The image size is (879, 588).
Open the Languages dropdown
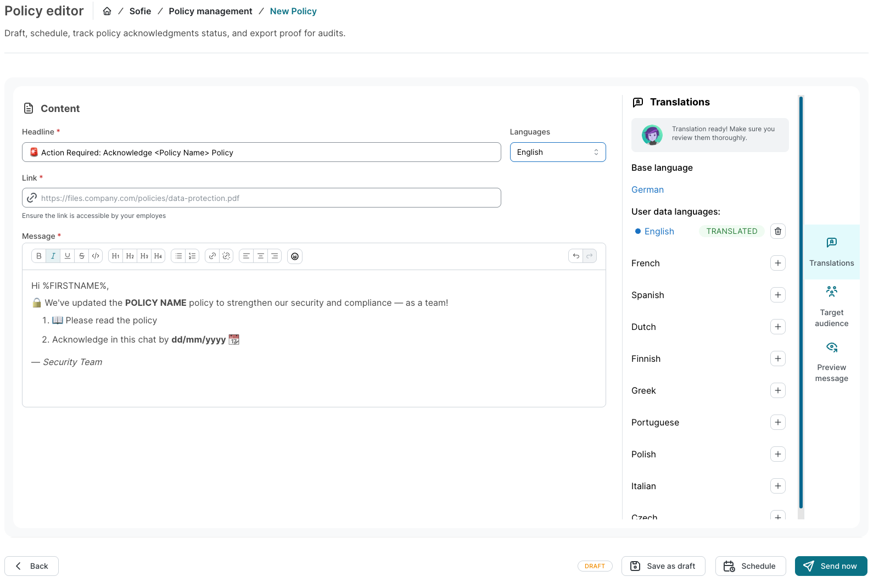(558, 152)
